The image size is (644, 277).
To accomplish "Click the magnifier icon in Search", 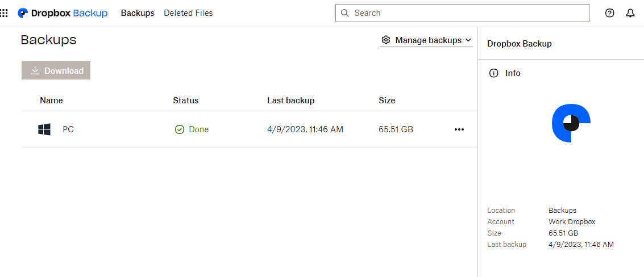I will coord(345,13).
